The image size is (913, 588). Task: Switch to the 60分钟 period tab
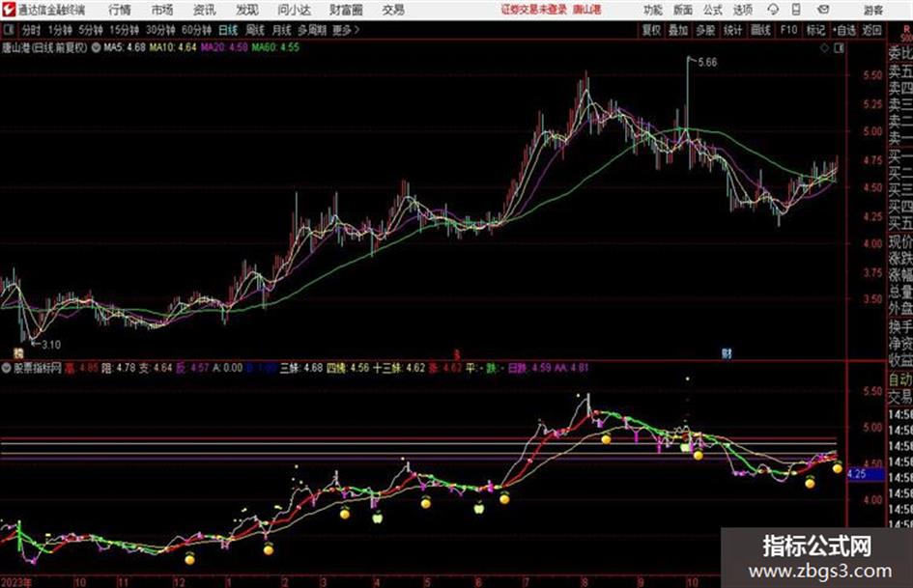[196, 30]
